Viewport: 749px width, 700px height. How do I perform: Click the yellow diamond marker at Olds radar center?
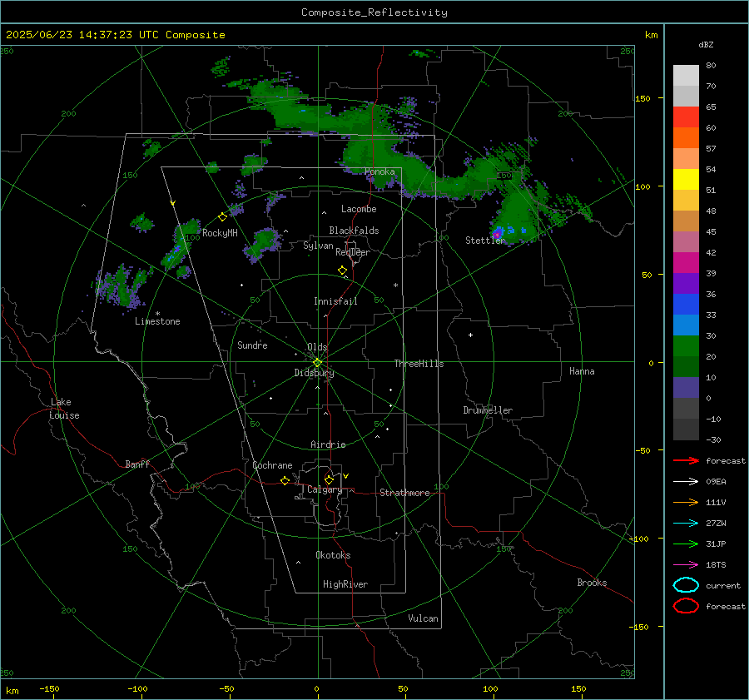tap(317, 363)
